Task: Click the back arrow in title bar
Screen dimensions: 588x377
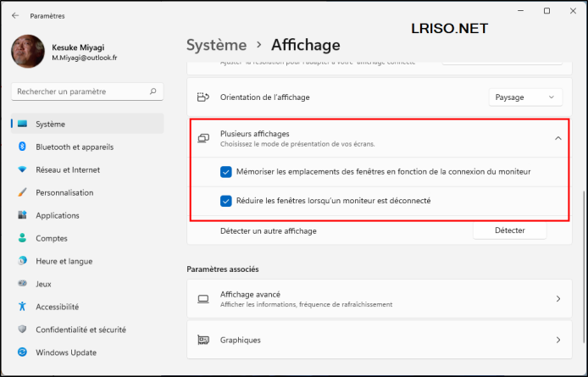Action: pyautogui.click(x=15, y=15)
